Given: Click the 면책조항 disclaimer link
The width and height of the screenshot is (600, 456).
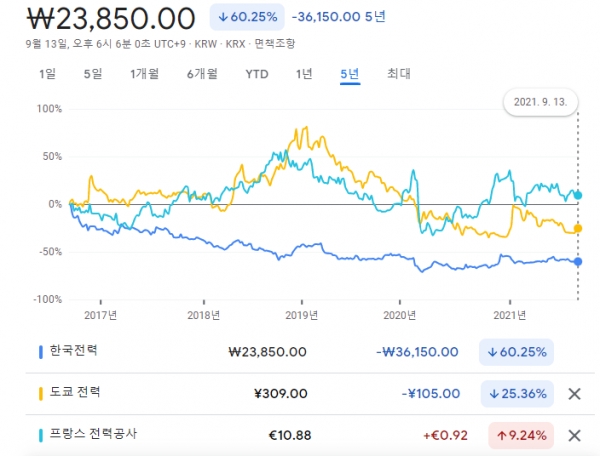Looking at the screenshot, I should [275, 44].
